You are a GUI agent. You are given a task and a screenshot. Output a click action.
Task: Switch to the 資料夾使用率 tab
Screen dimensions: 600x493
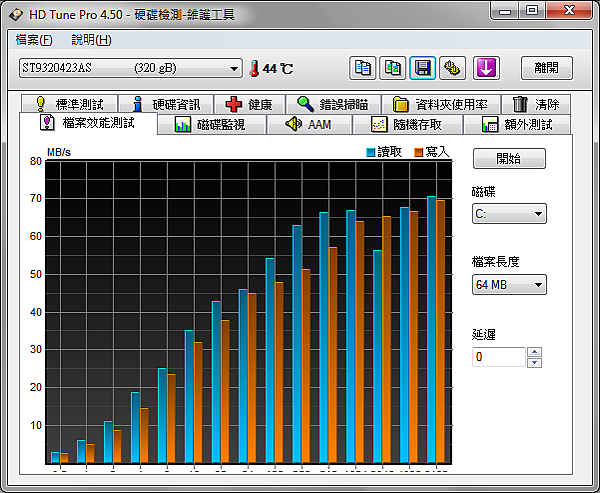click(441, 104)
